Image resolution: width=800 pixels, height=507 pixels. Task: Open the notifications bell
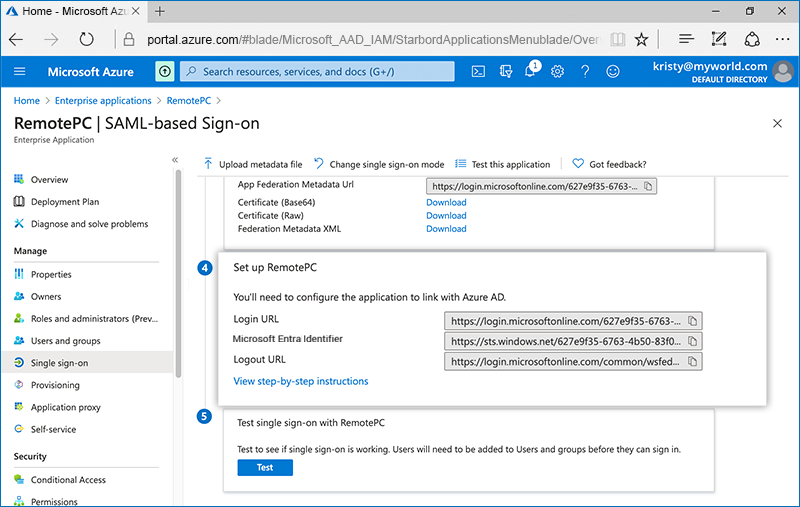click(531, 72)
